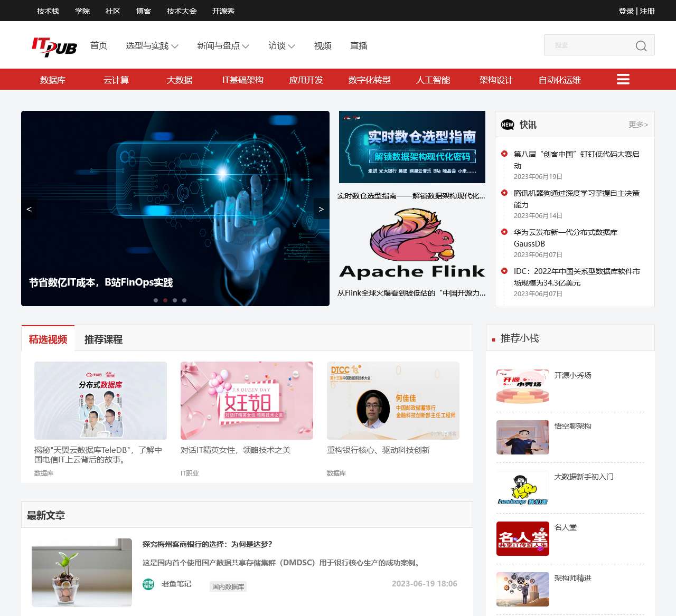The height and width of the screenshot is (616, 676).
Task: Click 学院 in the top bar
Action: 82,11
